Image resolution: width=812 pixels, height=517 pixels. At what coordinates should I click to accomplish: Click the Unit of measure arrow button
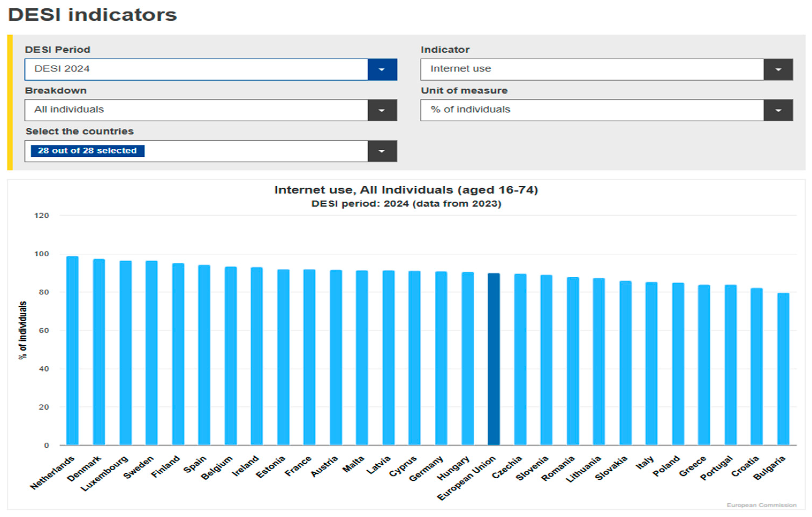tap(778, 110)
